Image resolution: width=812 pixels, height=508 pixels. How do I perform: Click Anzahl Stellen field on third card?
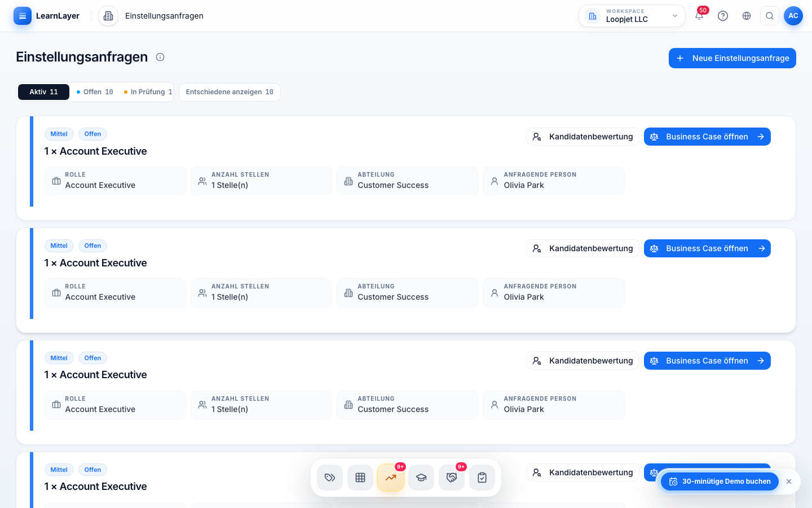coord(261,405)
